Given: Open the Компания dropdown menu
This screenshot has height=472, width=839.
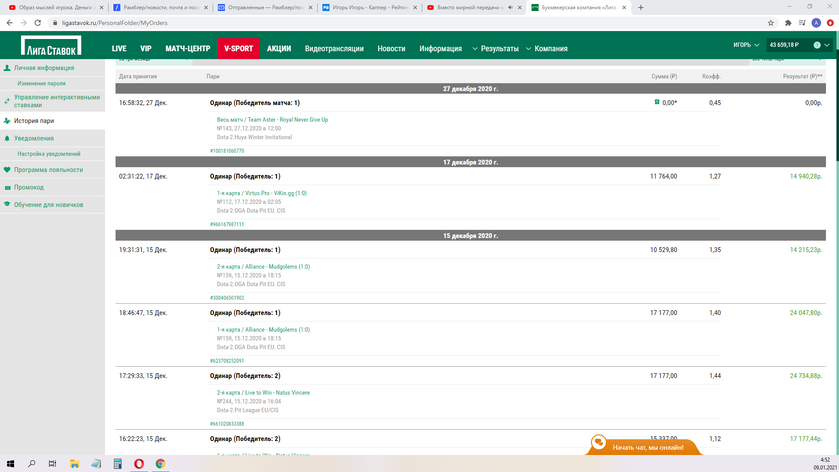Looking at the screenshot, I should click(546, 49).
